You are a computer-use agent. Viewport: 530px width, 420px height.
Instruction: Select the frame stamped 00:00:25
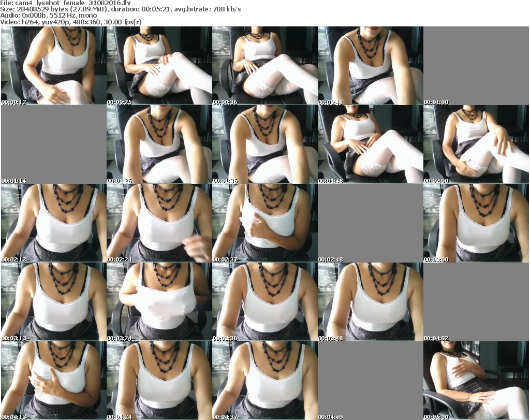[159, 66]
